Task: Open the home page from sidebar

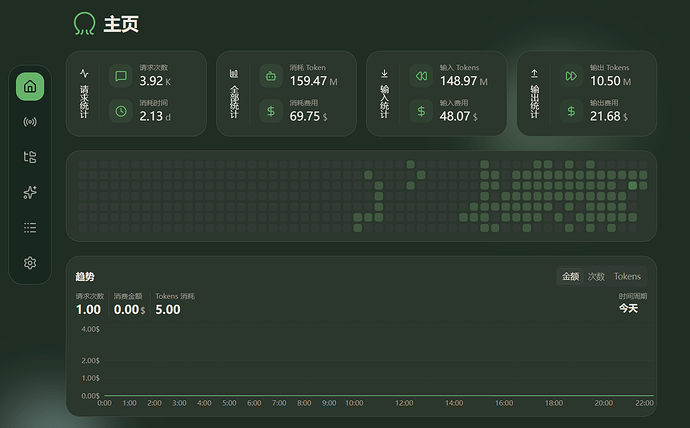Action: point(30,87)
